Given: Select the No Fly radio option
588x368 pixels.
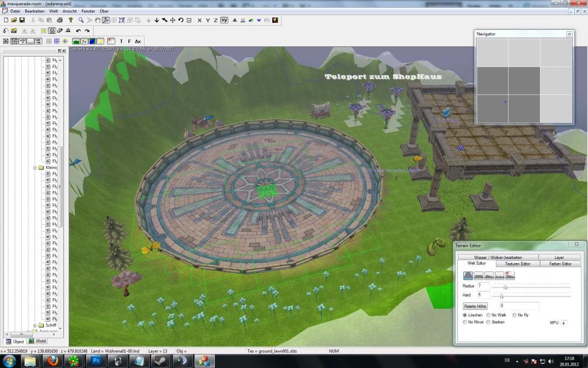Looking at the screenshot, I should click(514, 315).
